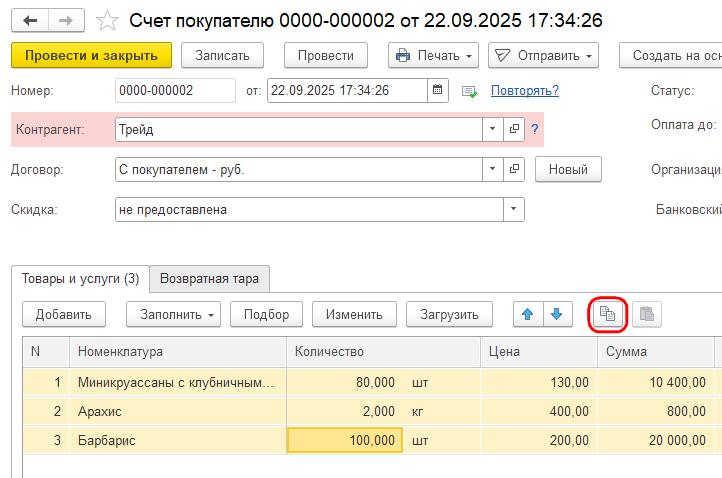Click the Создать на основании button

tap(671, 55)
